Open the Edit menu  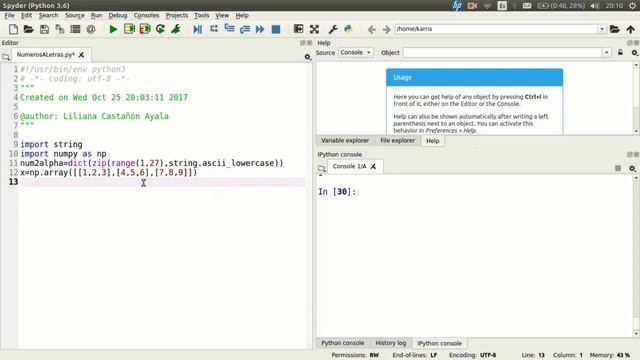click(26, 15)
